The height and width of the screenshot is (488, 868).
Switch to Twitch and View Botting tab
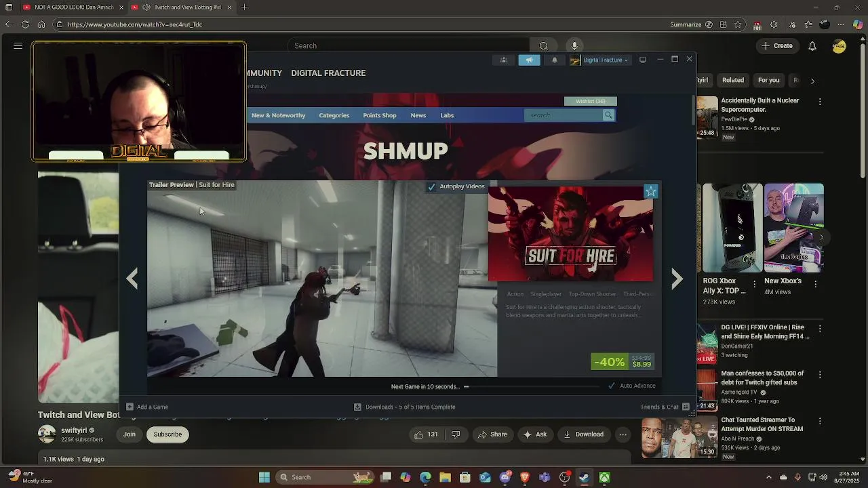coord(182,7)
